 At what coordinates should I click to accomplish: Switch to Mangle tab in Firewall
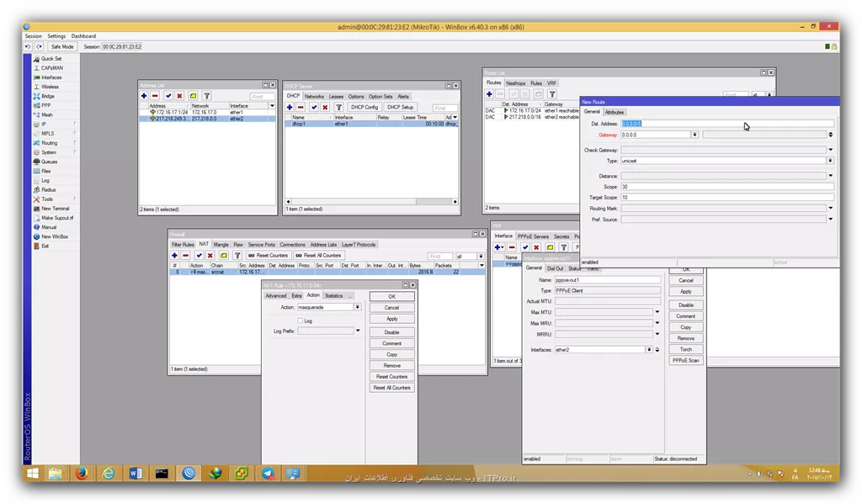pyautogui.click(x=221, y=245)
